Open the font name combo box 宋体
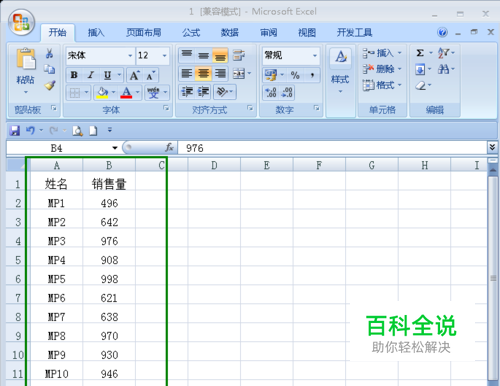500x386 pixels. [x=100, y=55]
